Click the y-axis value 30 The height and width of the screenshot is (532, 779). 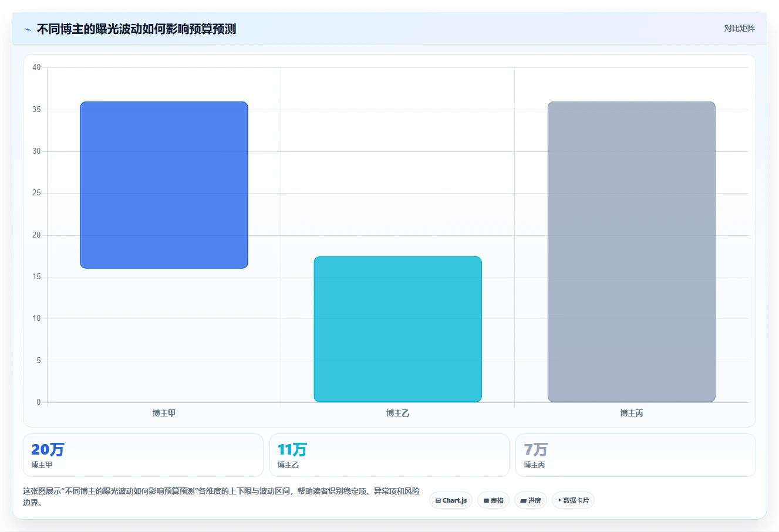[36, 151]
